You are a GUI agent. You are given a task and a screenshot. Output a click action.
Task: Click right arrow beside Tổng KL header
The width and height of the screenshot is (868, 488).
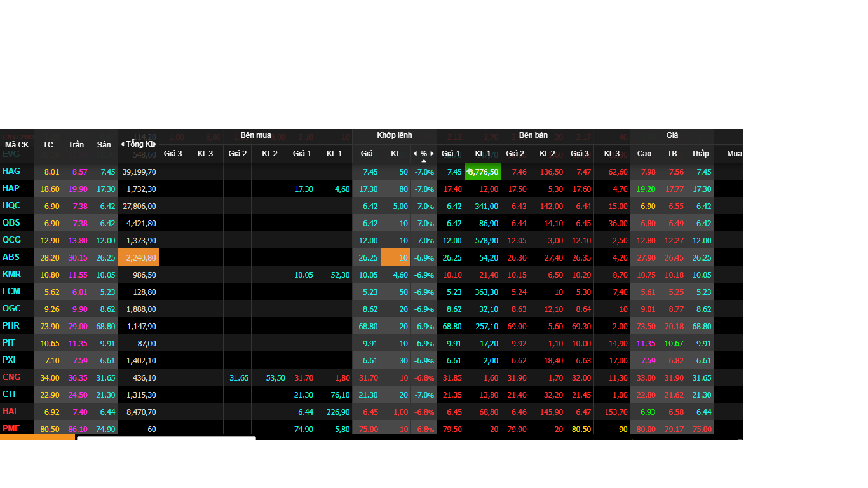point(154,144)
